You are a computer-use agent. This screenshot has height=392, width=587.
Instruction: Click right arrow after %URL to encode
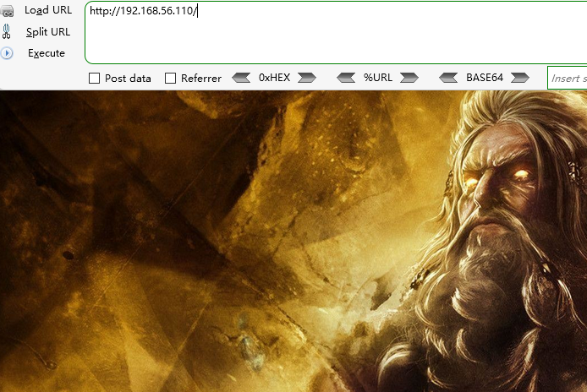click(409, 78)
